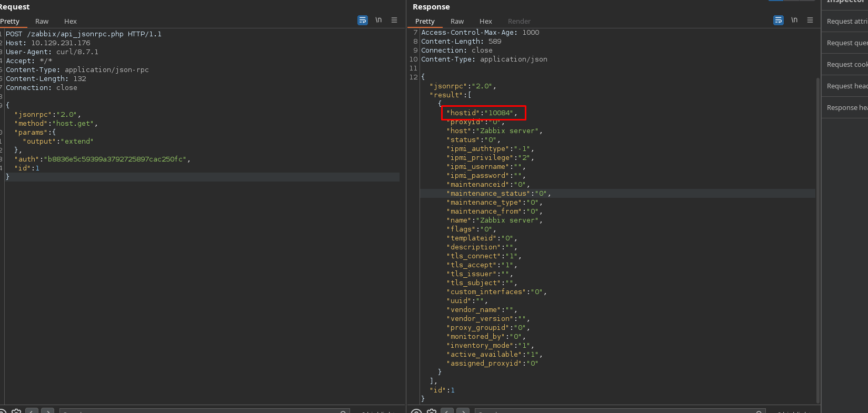Click the "assigned_proxyid":"0" line
The height and width of the screenshot is (413, 868).
tap(492, 363)
